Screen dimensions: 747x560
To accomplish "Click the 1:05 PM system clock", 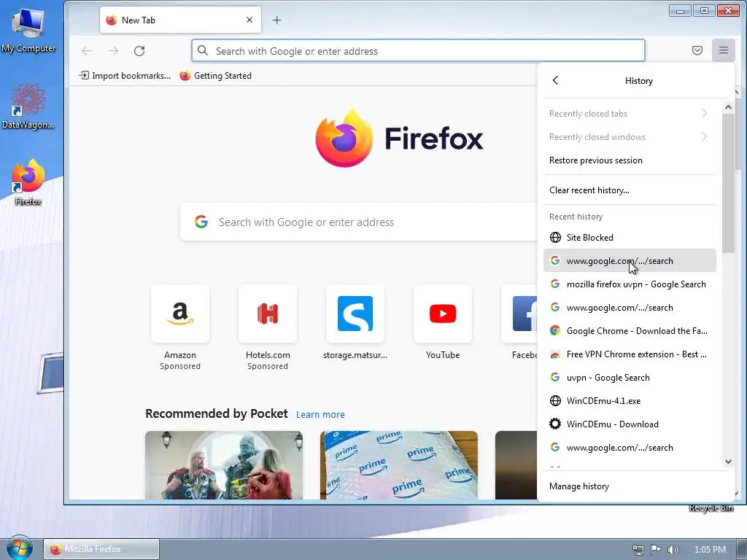I will [x=710, y=550].
